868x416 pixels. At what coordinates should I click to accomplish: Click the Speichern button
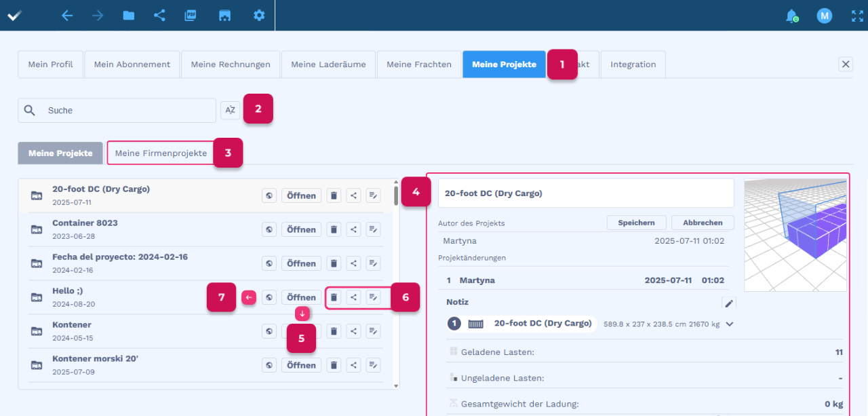click(x=636, y=223)
